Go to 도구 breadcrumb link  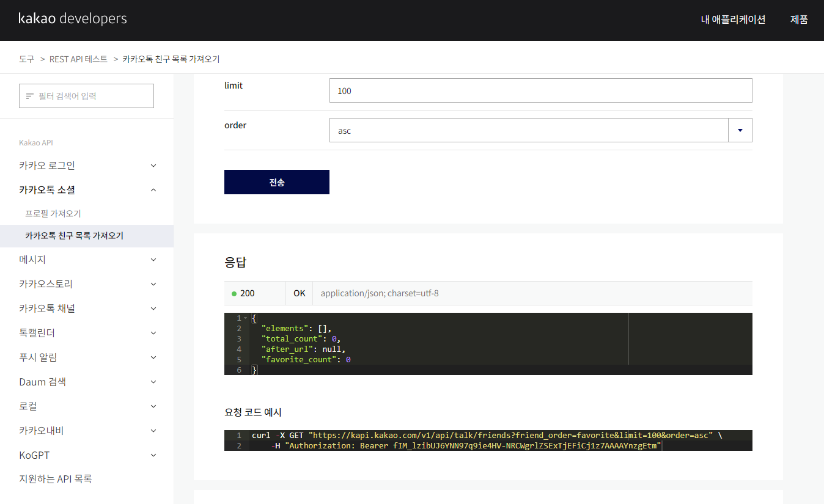tap(27, 59)
